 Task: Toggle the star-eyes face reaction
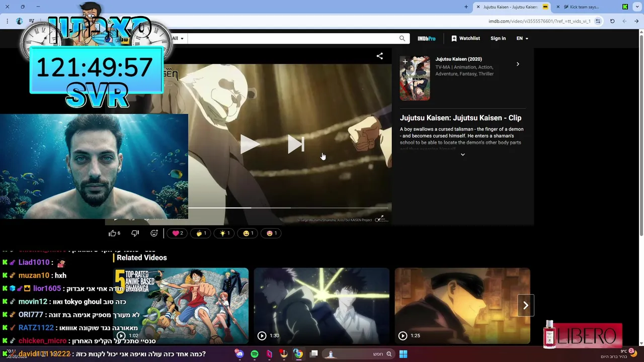[272, 233]
